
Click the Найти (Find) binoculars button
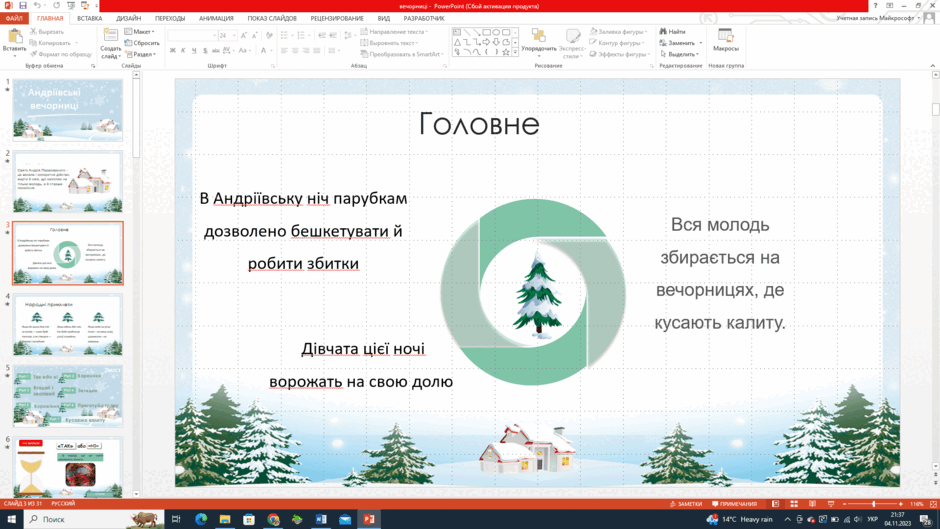pos(672,32)
